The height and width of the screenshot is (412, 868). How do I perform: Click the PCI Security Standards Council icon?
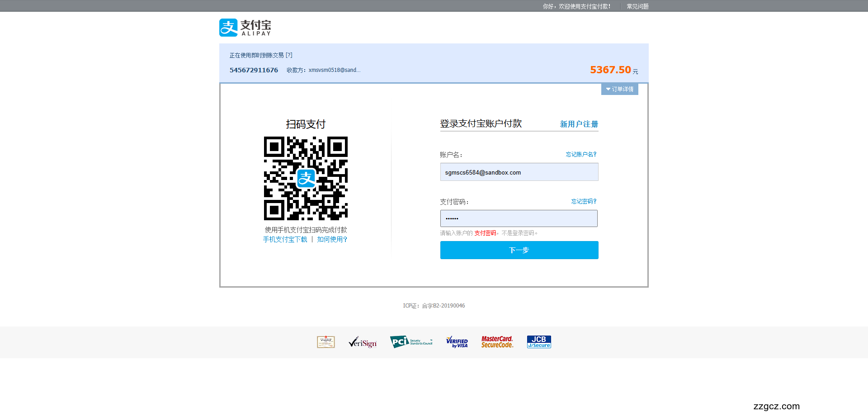[411, 342]
